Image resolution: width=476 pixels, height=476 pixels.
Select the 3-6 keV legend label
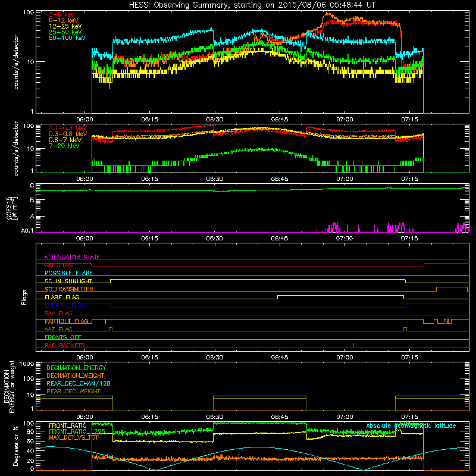tap(61, 14)
